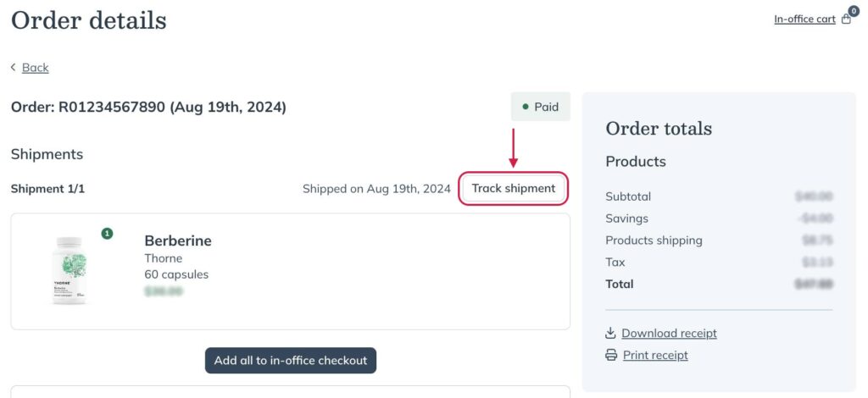Click the Shipped on Aug 19th text
This screenshot has height=398, width=868.
[376, 189]
